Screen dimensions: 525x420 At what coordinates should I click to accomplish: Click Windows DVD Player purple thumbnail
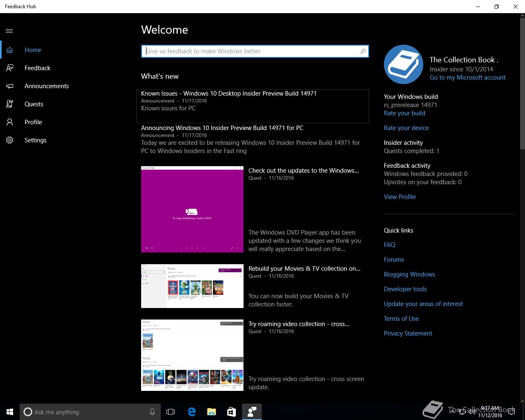[x=192, y=209]
